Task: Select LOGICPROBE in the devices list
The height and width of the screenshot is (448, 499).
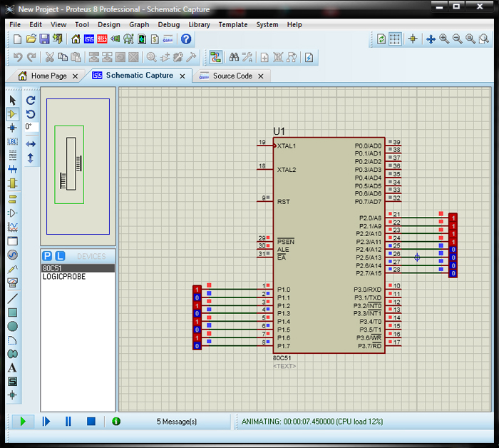Action: tap(78, 277)
